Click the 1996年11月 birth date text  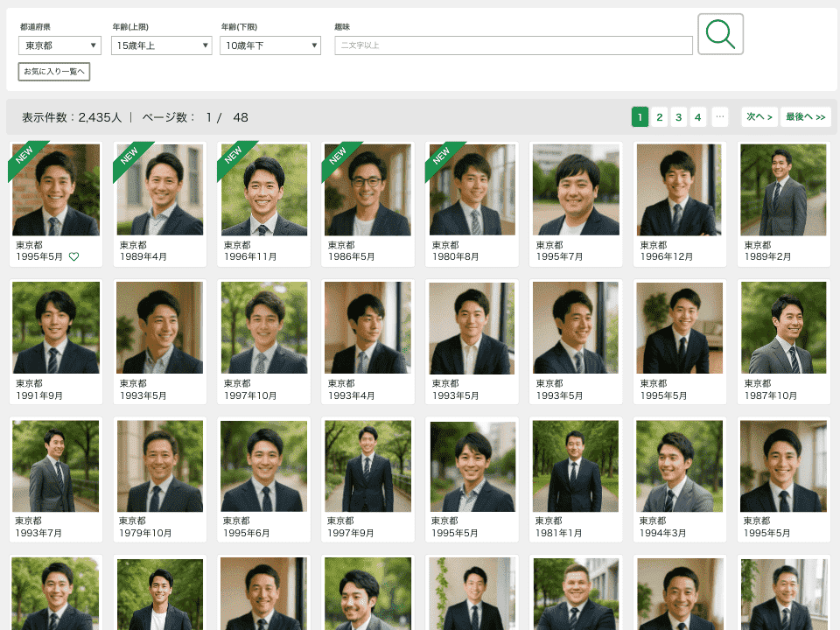250,256
